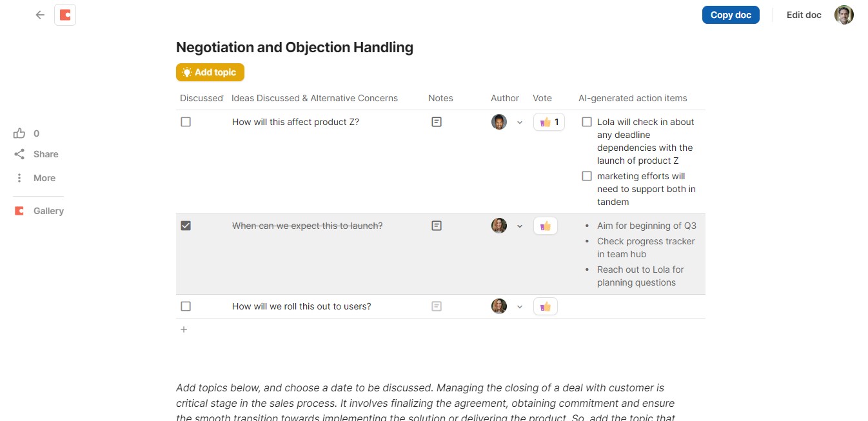Image resolution: width=868 pixels, height=421 pixels.
Task: Expand author dropdown in roll out row
Action: 520,307
